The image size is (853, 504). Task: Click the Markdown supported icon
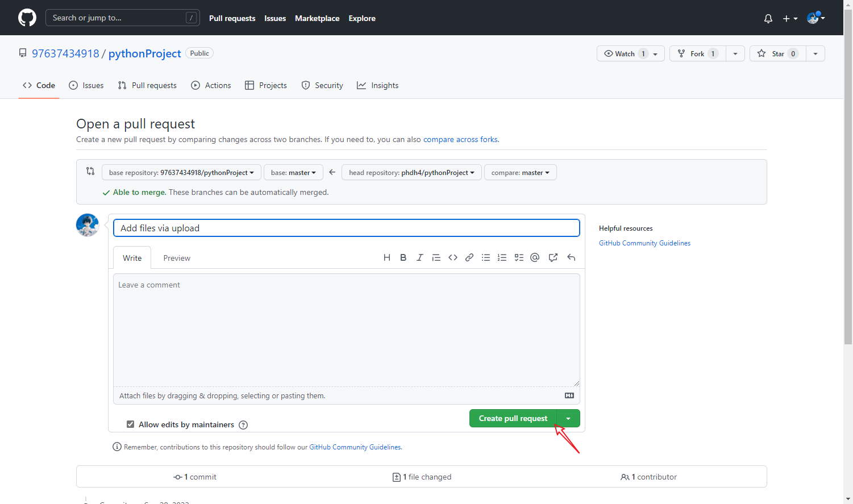coord(569,395)
